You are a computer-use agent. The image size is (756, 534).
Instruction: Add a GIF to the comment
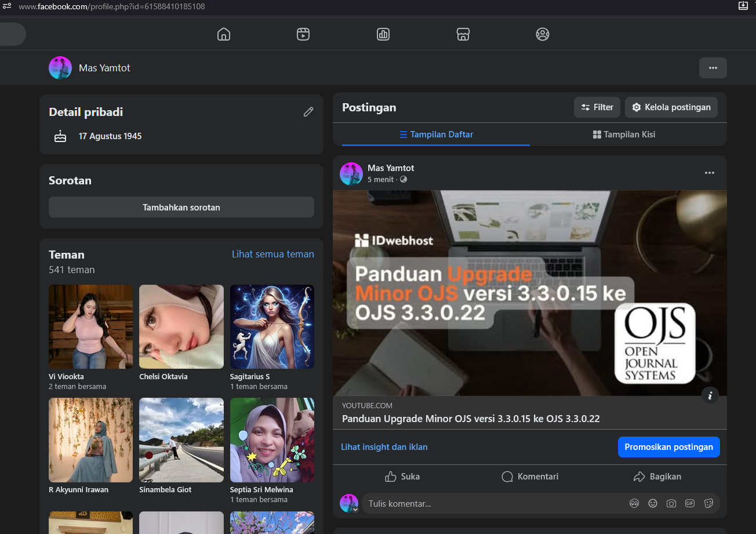(x=690, y=503)
